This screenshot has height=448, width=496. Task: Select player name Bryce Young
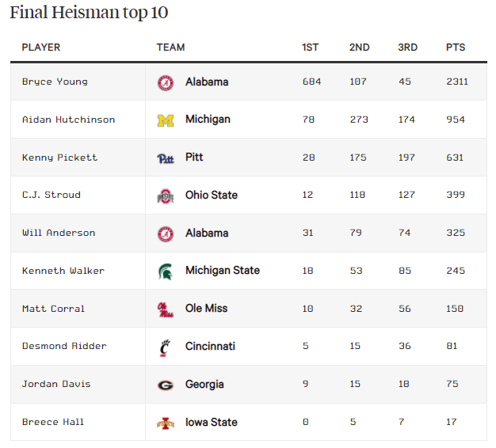click(55, 82)
